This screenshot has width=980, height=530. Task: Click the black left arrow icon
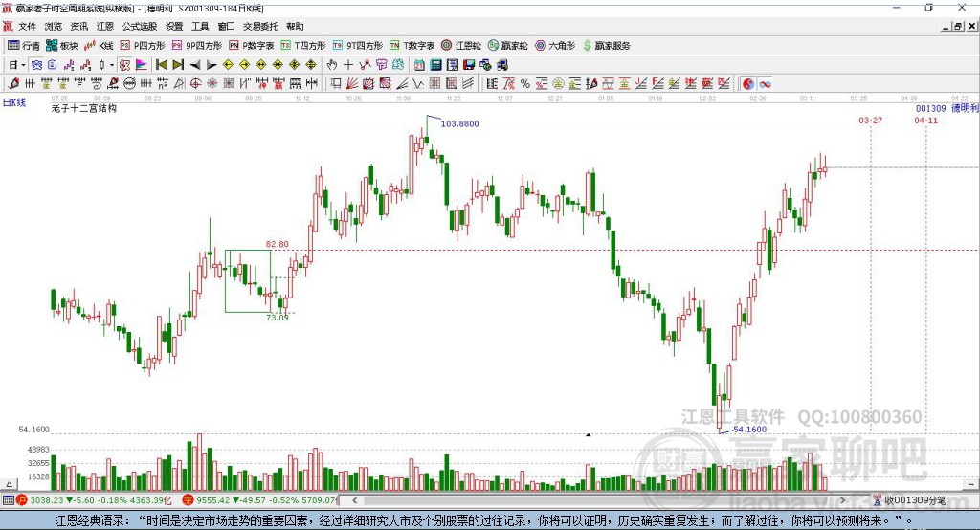coord(195,65)
